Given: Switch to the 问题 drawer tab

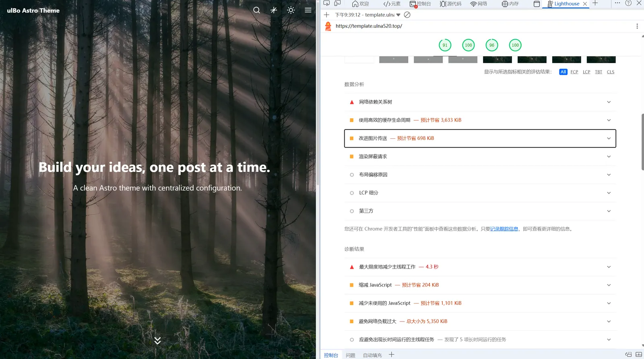Looking at the screenshot, I should pos(351,355).
